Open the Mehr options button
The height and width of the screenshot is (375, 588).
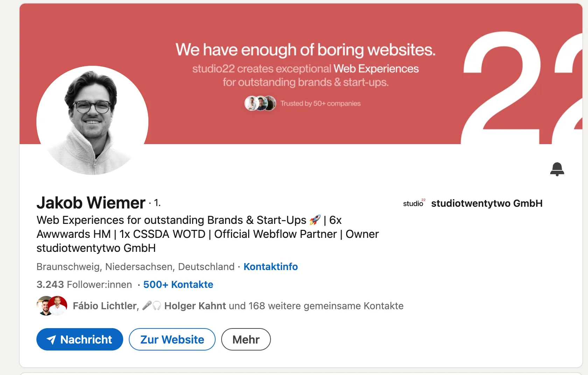246,339
